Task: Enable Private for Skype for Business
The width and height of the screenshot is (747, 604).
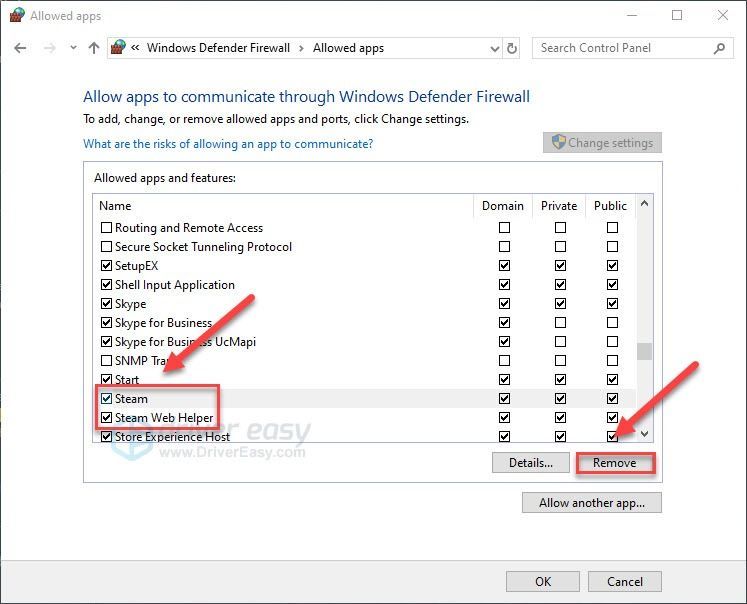Action: click(560, 323)
